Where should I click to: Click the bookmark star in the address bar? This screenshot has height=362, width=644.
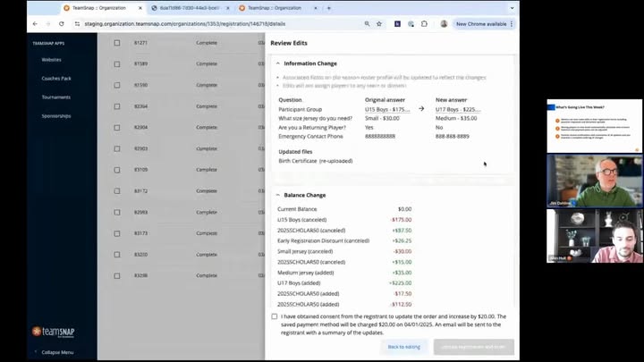380,24
